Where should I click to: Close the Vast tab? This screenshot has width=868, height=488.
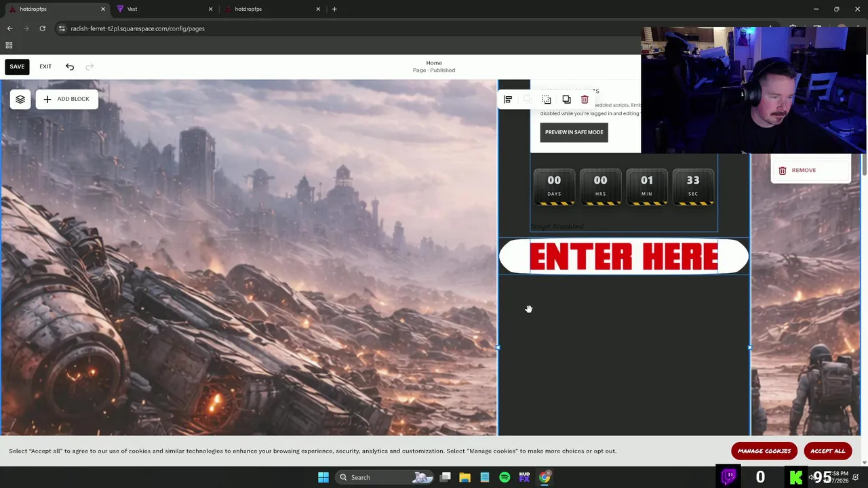pyautogui.click(x=210, y=9)
